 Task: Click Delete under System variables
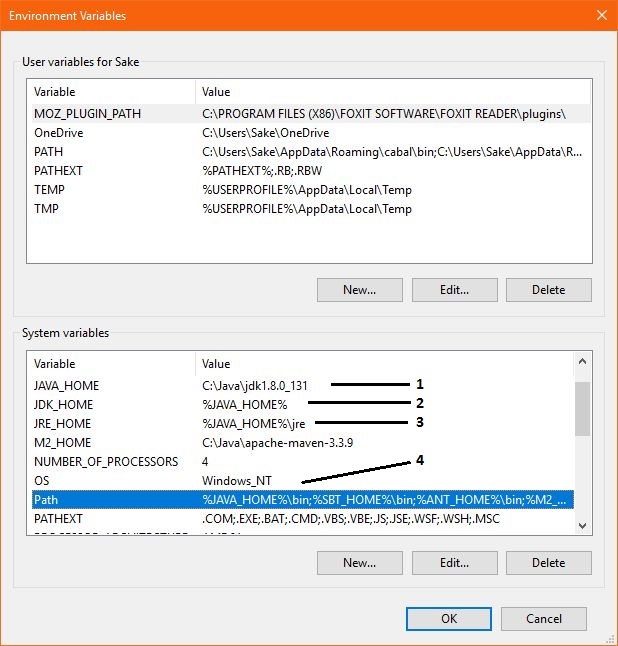[x=548, y=563]
